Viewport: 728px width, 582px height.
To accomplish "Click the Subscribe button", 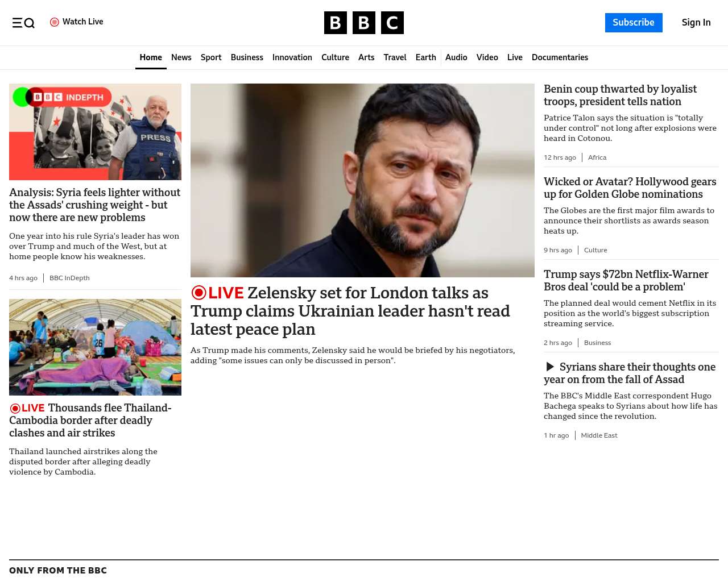I will point(634,23).
